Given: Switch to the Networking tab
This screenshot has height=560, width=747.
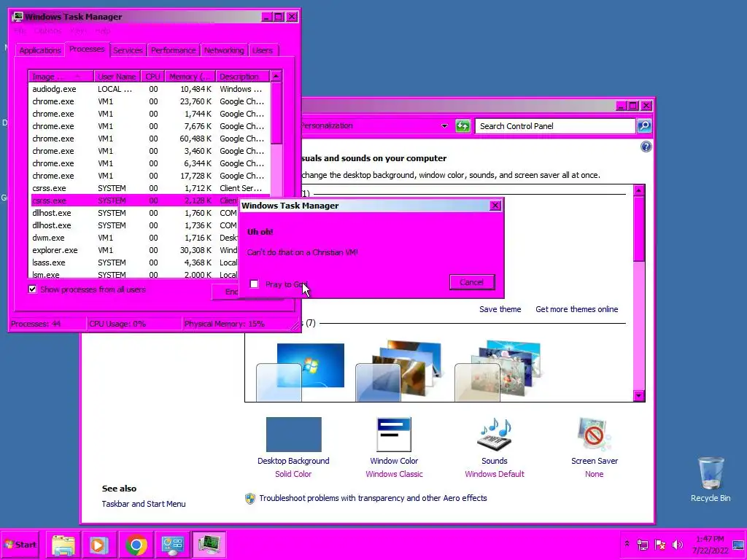Looking at the screenshot, I should (x=224, y=50).
